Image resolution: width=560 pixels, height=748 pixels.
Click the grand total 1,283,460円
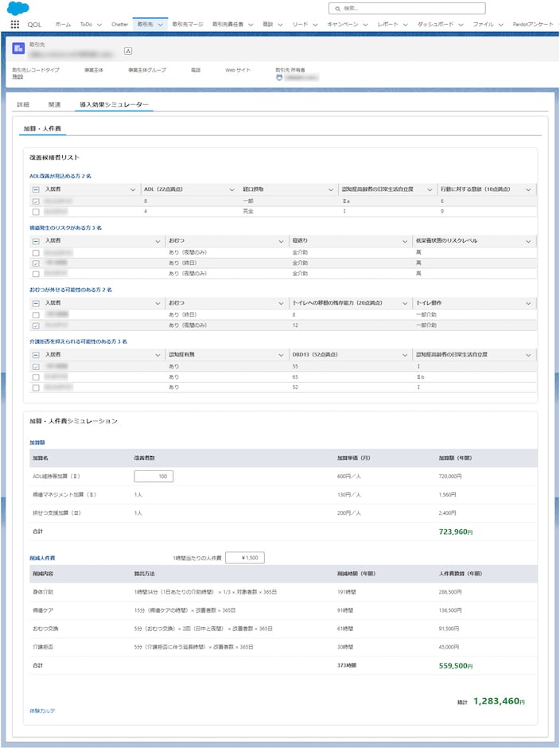tap(499, 701)
